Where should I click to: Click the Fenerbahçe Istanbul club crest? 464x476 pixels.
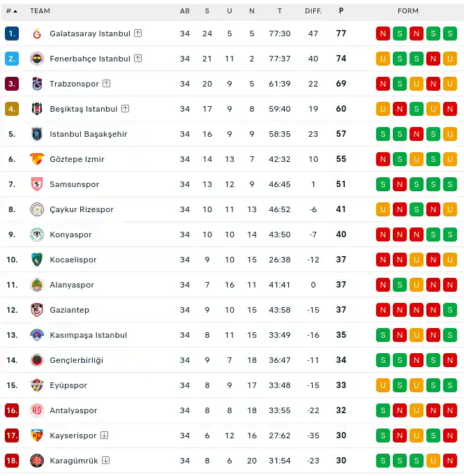(x=37, y=59)
